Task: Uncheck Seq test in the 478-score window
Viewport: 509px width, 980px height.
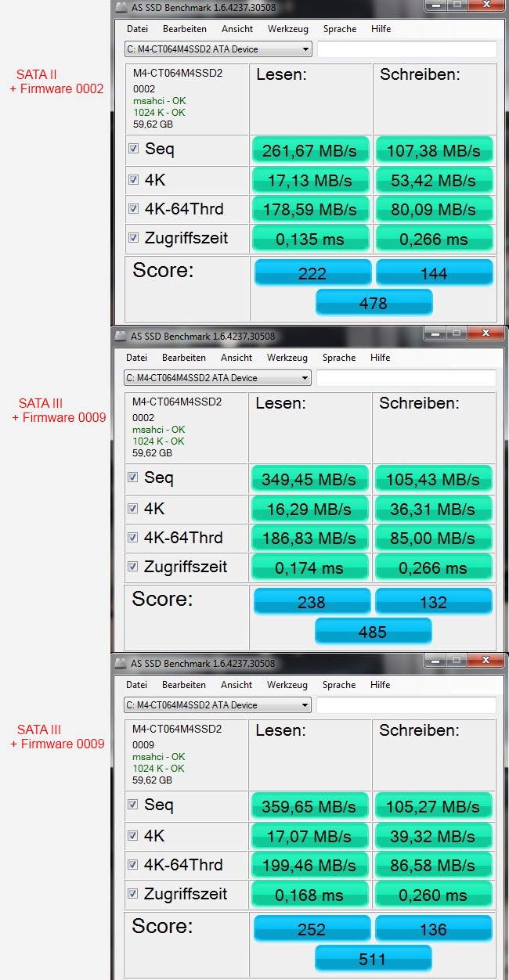Action: 134,149
